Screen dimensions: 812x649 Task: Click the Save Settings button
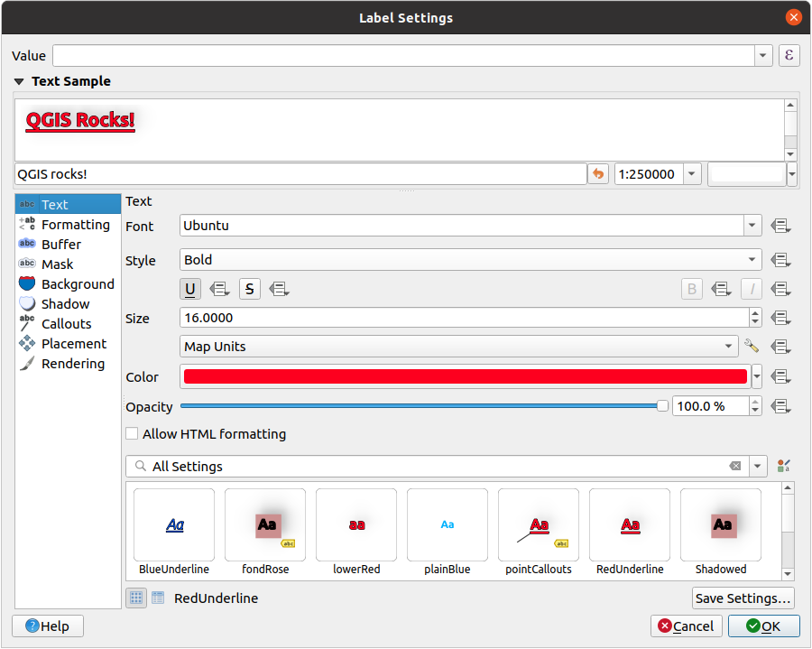point(743,598)
